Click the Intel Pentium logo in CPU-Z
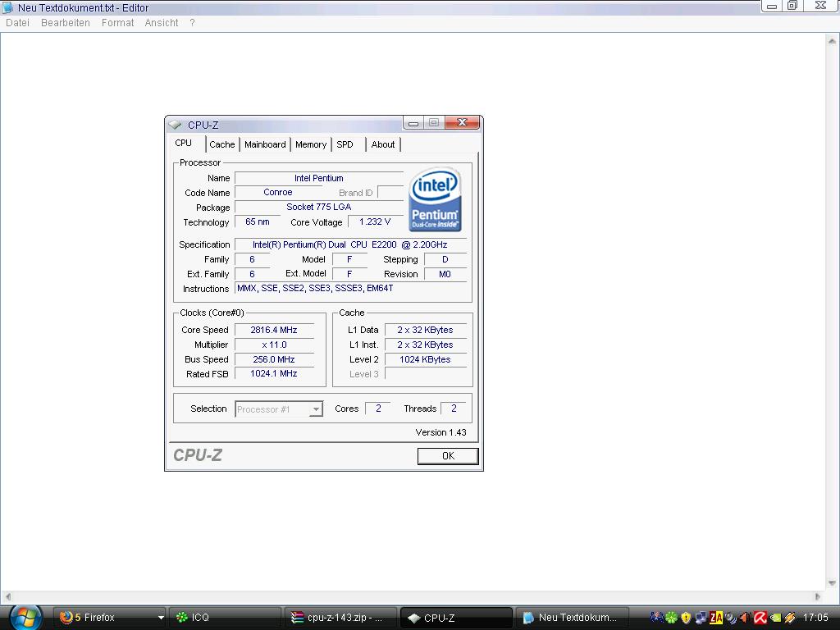 pos(435,199)
